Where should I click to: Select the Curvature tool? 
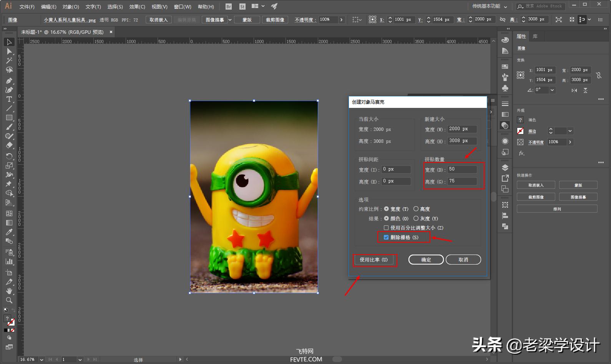pyautogui.click(x=9, y=90)
